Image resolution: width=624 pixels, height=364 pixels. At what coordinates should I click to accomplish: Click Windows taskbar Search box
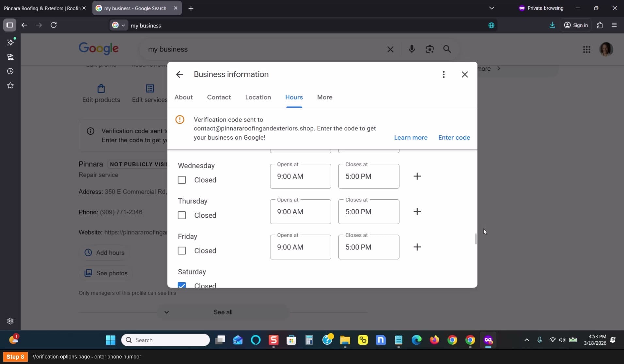[165, 340]
